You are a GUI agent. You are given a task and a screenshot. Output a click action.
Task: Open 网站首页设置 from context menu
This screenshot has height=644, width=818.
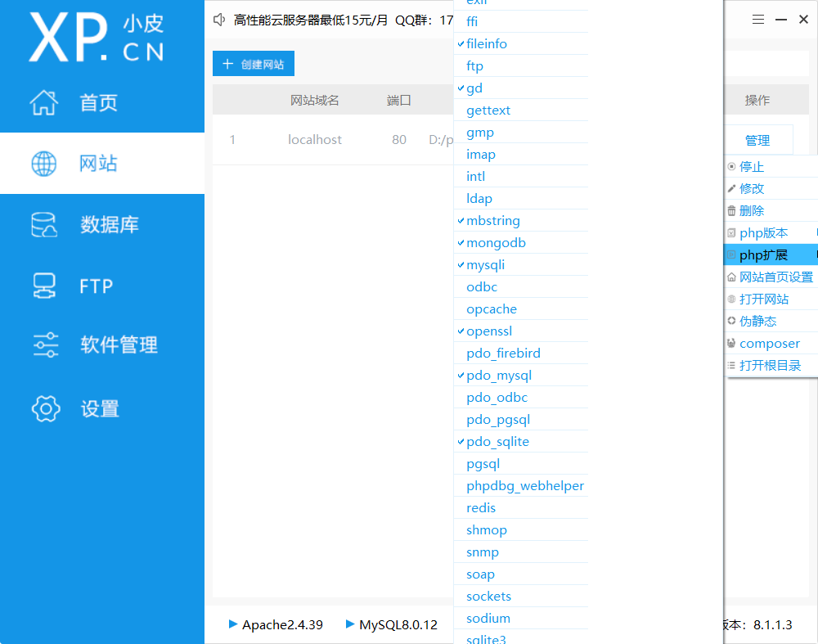(x=771, y=277)
